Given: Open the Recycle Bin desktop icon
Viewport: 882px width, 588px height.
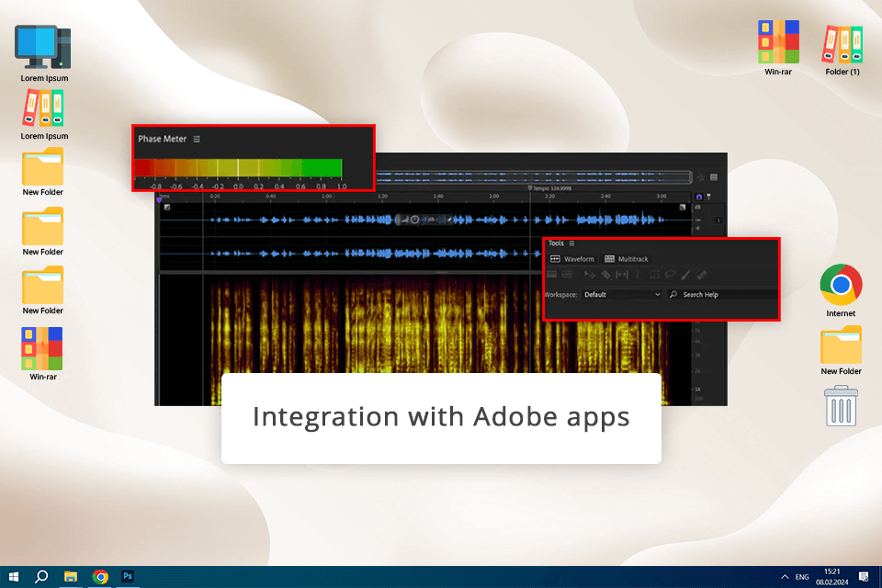Looking at the screenshot, I should [x=841, y=406].
